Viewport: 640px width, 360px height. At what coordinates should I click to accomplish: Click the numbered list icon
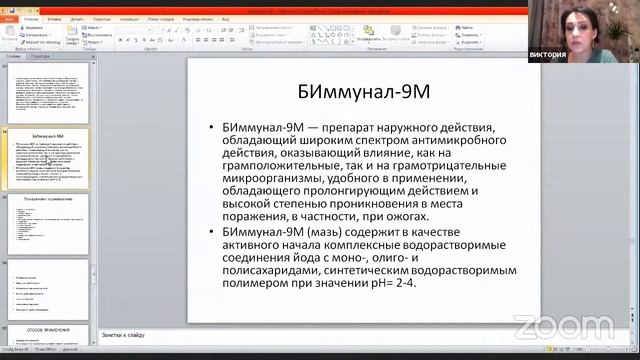209,30
